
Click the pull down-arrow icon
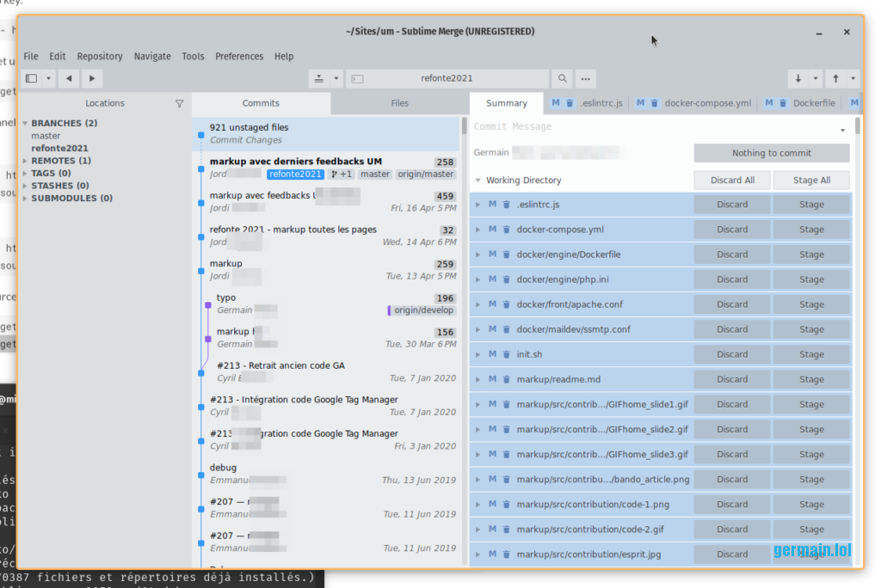[x=798, y=78]
